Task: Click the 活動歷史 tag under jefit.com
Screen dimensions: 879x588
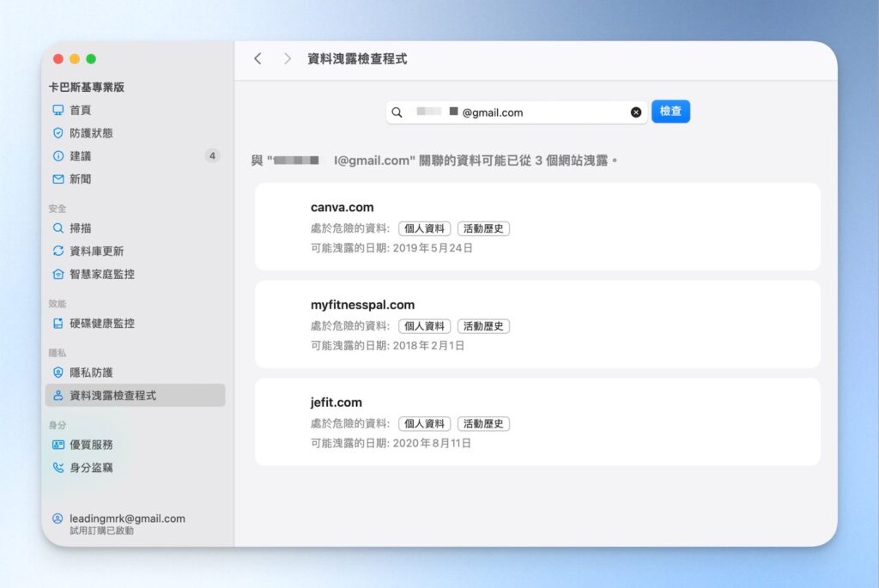Action: [x=483, y=424]
